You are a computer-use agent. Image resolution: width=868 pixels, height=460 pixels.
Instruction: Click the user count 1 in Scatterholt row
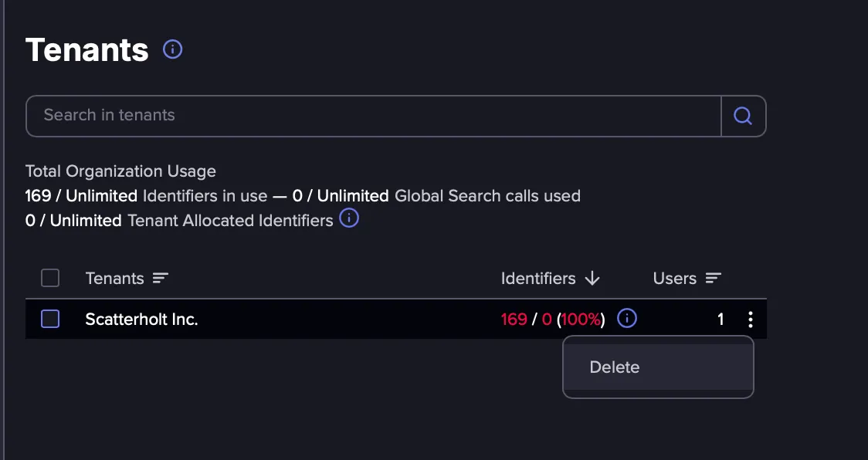pos(721,320)
